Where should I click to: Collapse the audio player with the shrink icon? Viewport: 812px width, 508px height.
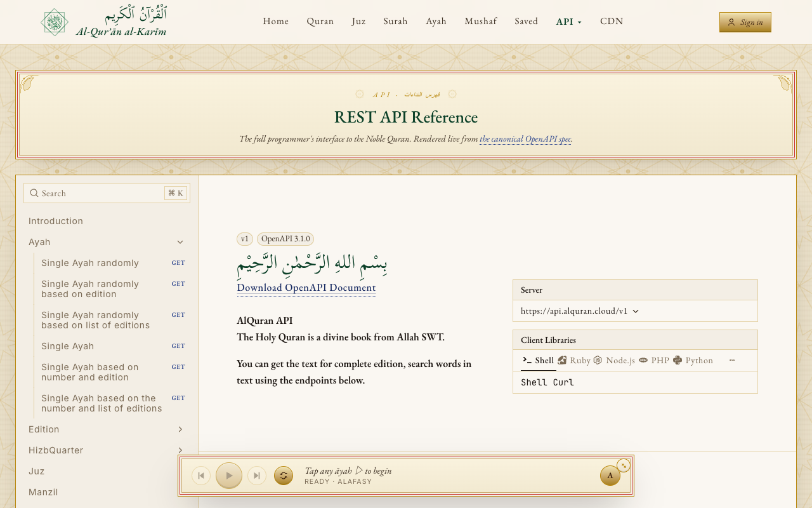[624, 465]
